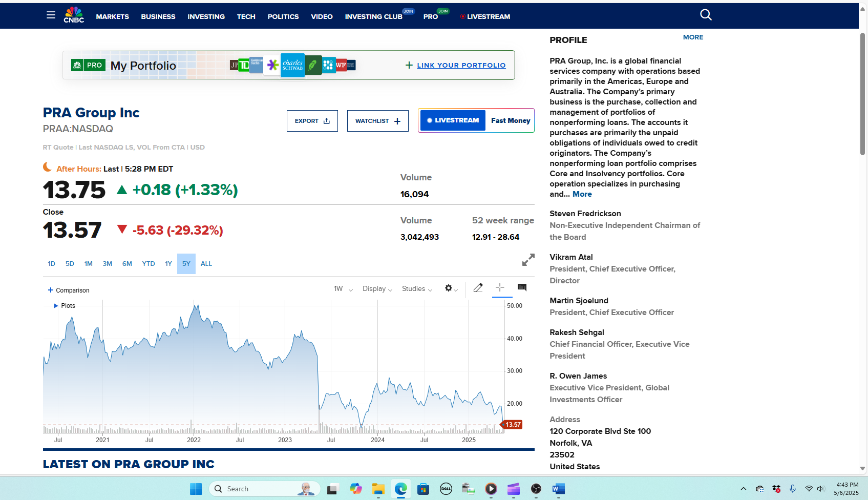This screenshot has height=500, width=868.
Task: Click the CNBC peacock logo
Action: (x=74, y=15)
